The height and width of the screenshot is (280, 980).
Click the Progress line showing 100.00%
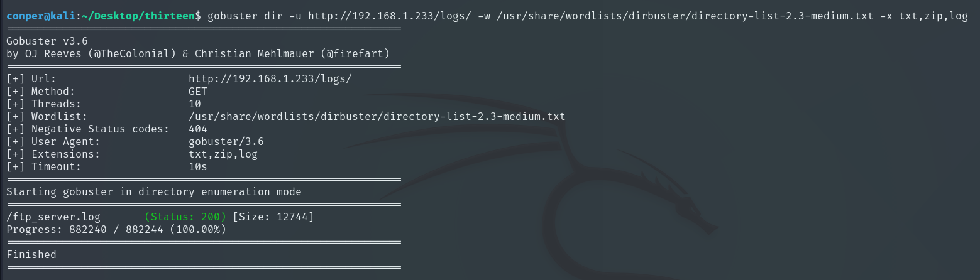[116, 230]
